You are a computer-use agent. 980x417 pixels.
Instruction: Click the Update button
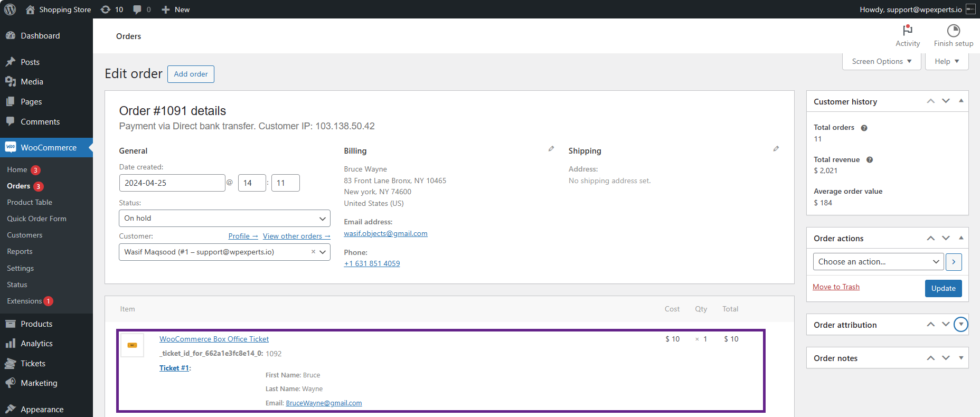944,288
